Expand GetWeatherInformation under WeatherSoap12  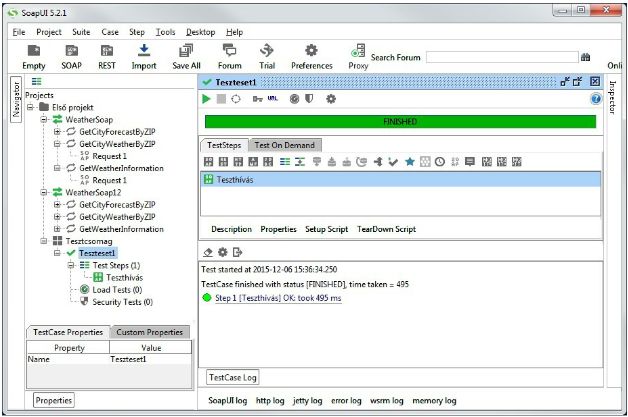click(x=57, y=229)
